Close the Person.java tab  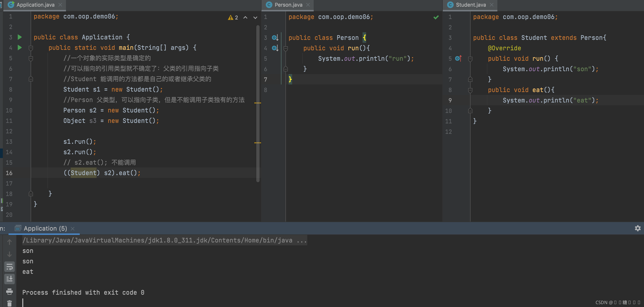[x=308, y=5]
